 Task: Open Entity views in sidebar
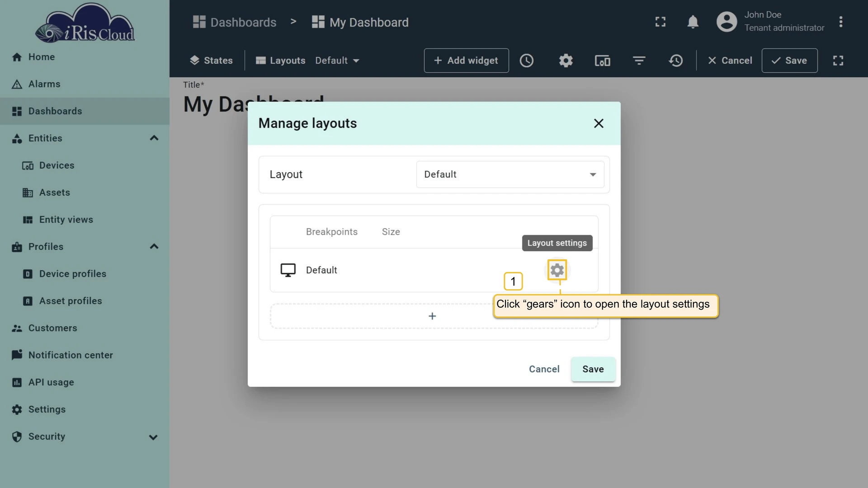pos(85,220)
